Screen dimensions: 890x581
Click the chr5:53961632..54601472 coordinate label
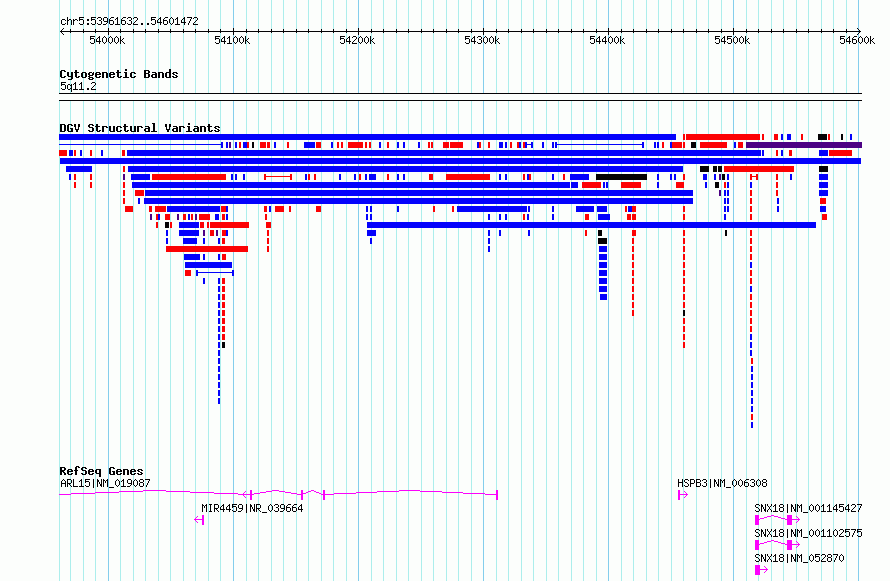pos(129,21)
